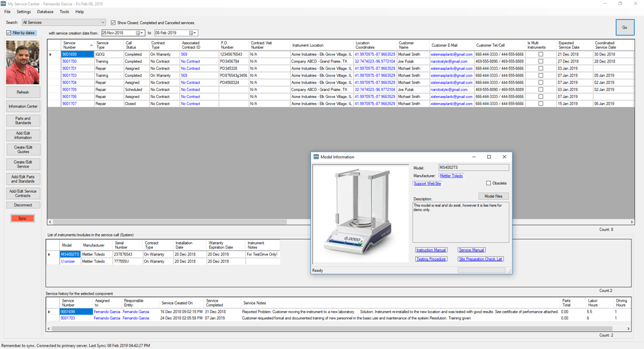This screenshot has height=349, width=644.
Task: Click the calendar icon in to-date field
Action: click(191, 33)
